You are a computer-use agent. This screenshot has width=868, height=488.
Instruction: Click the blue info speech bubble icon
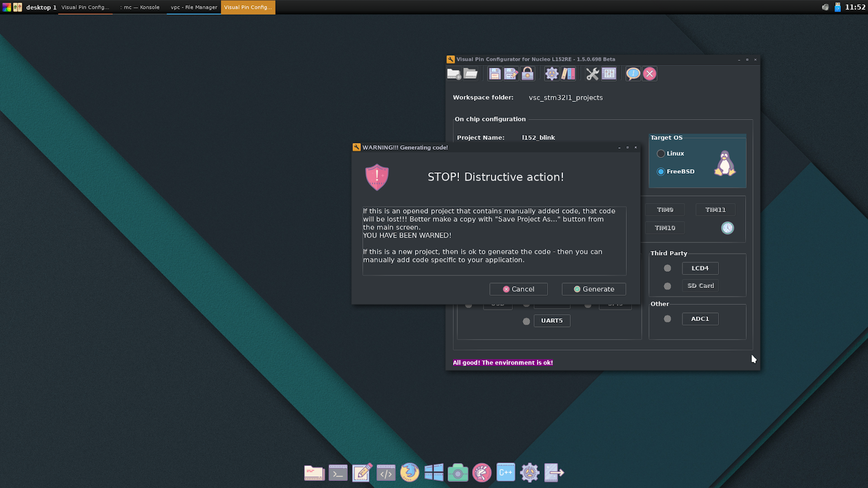click(633, 74)
